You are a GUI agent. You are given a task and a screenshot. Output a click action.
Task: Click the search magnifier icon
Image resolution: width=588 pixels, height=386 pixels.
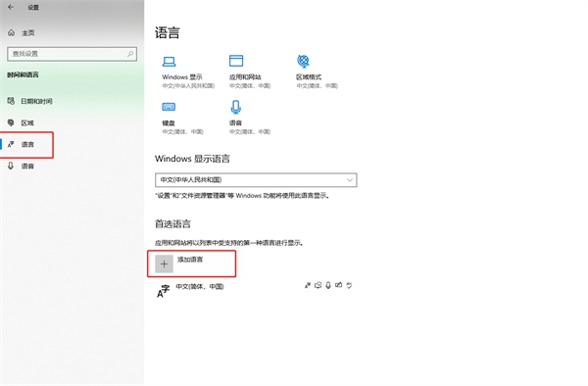point(130,54)
